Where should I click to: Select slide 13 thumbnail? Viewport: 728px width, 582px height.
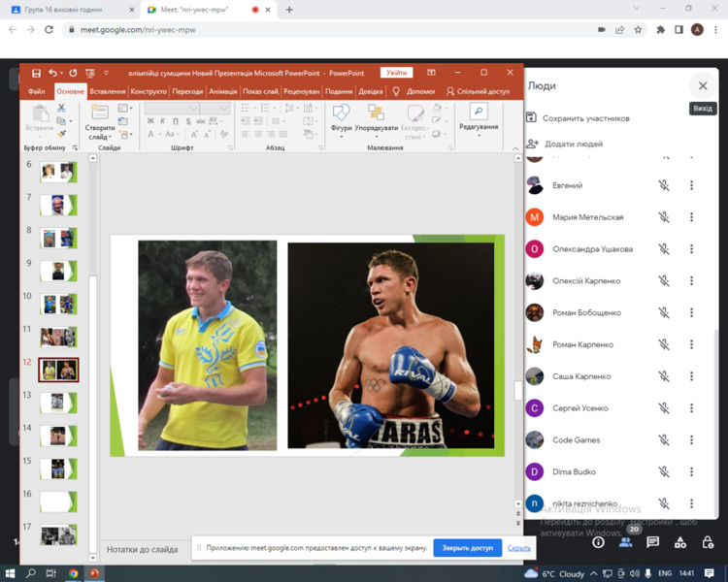point(57,402)
